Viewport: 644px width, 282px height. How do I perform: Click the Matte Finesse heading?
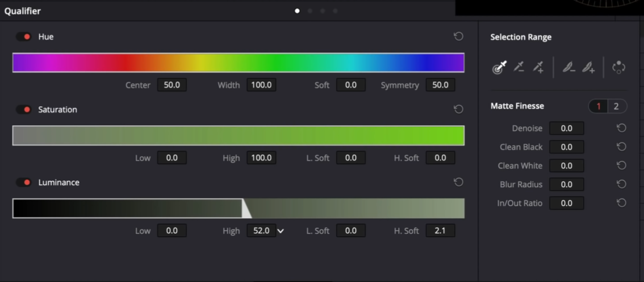(x=517, y=106)
